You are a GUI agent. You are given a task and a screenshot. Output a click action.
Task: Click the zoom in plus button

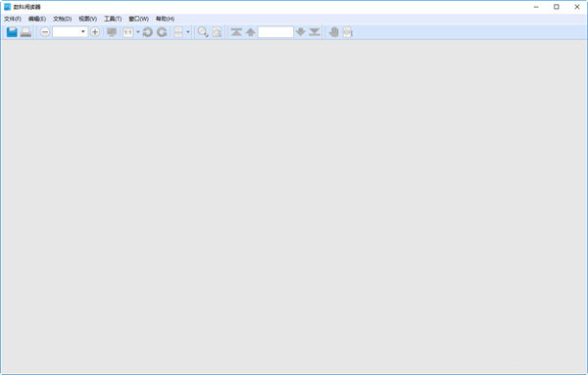point(95,32)
